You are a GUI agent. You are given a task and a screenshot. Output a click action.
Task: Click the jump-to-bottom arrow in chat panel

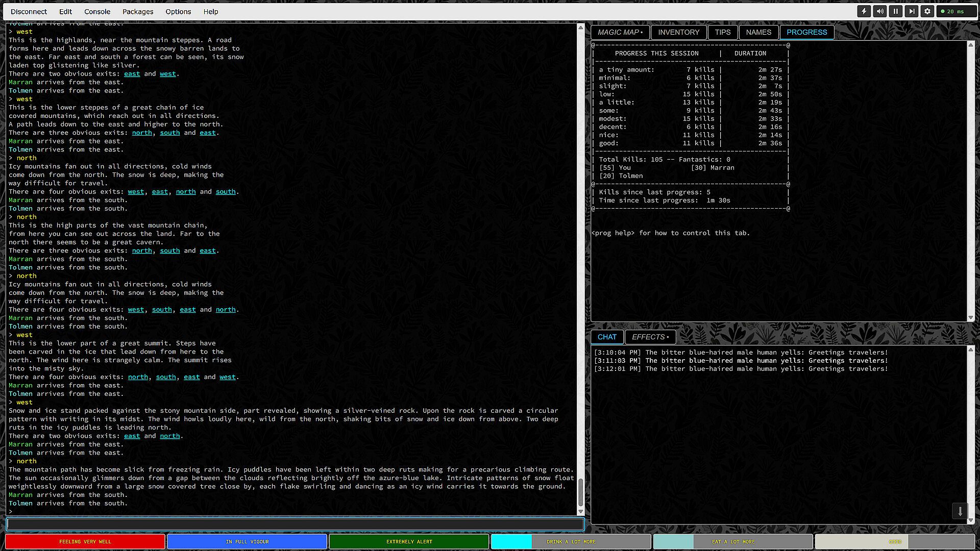[x=960, y=511]
